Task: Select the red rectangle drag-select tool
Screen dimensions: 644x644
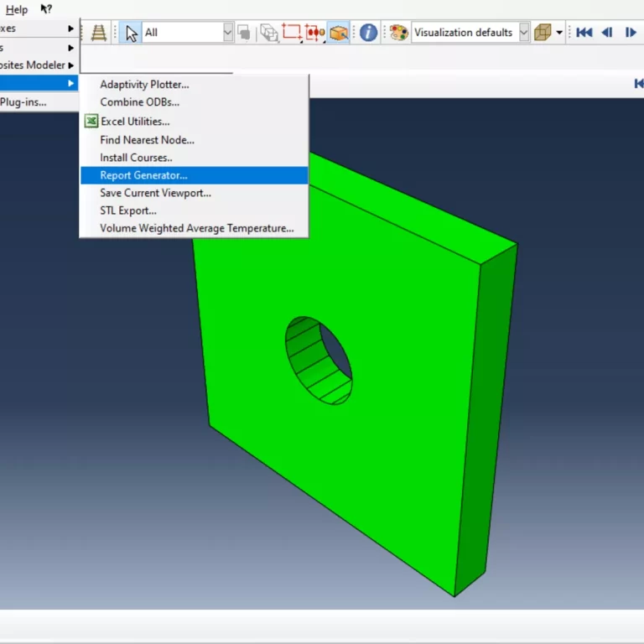Action: click(292, 33)
